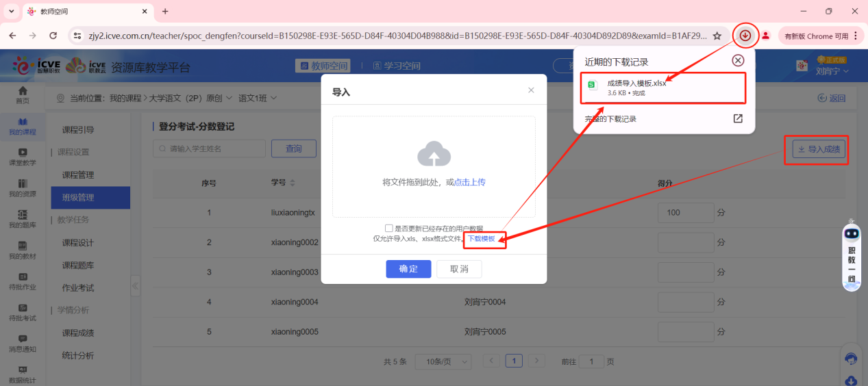Switch to 教师空间 tab

323,66
